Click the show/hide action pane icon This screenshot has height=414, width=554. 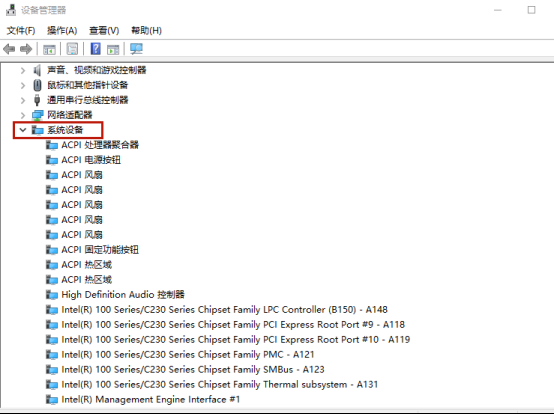(113, 49)
